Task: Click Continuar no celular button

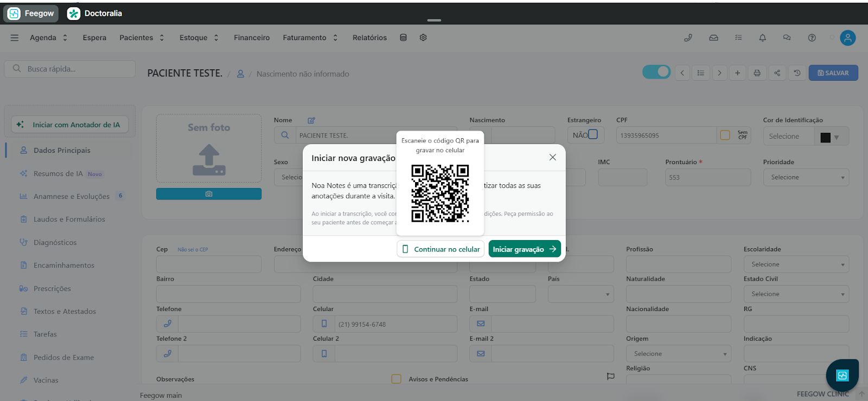Action: (441, 249)
